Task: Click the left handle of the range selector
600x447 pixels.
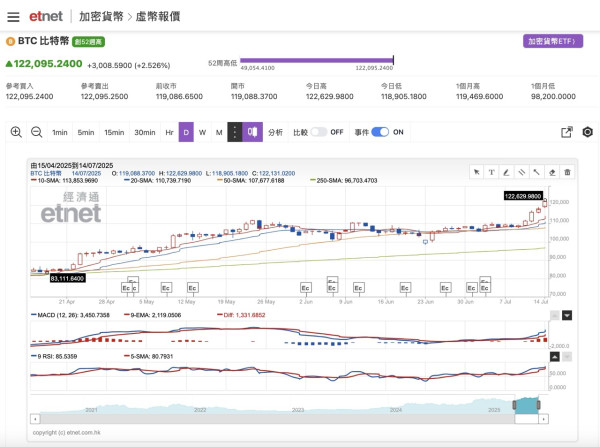Action: point(514,405)
